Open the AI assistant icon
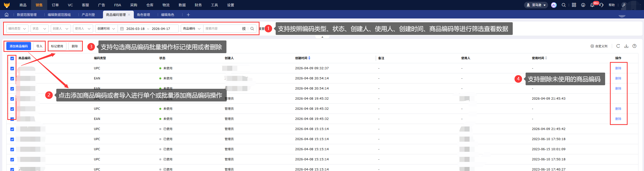 coord(554,5)
